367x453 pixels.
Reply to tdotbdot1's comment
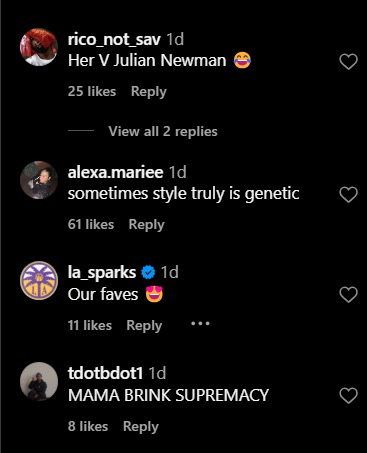coord(141,426)
